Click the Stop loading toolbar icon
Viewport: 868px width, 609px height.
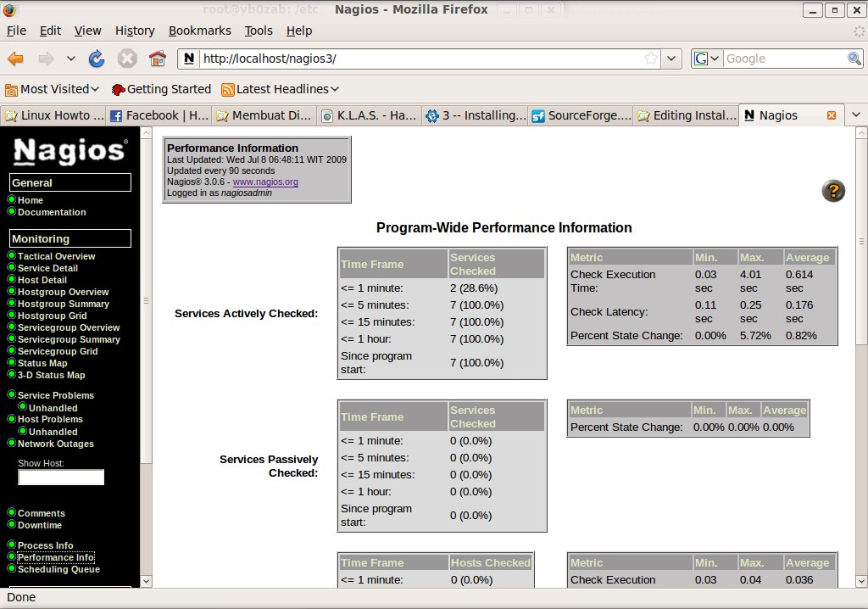pos(127,59)
